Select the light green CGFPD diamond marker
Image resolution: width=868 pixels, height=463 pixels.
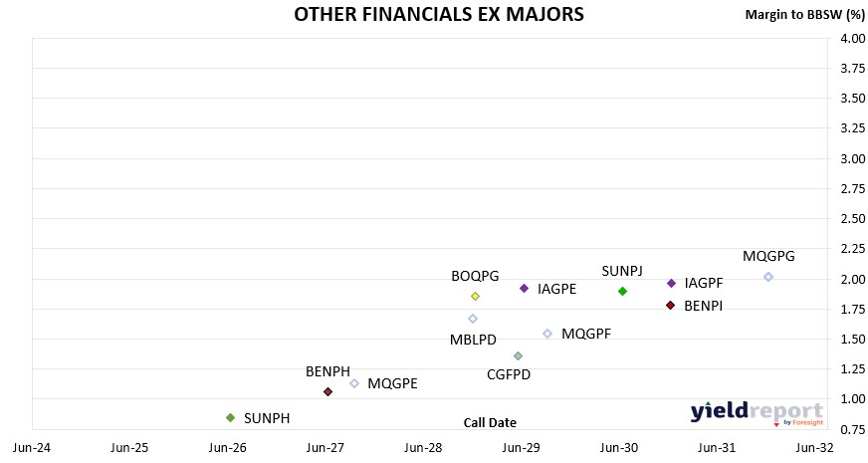[518, 355]
